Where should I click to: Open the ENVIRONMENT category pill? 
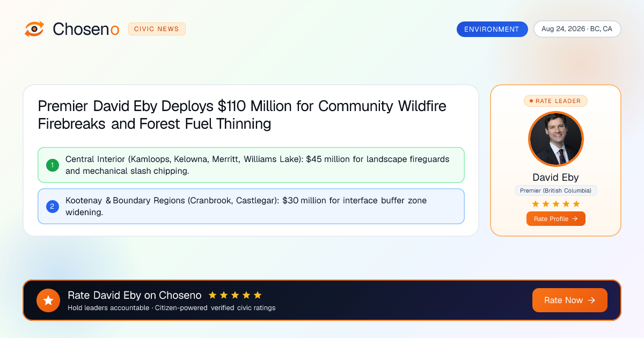click(x=492, y=29)
